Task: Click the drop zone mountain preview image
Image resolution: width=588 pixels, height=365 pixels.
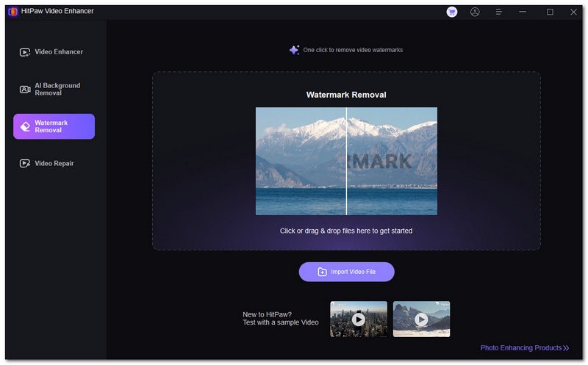Action: click(346, 161)
